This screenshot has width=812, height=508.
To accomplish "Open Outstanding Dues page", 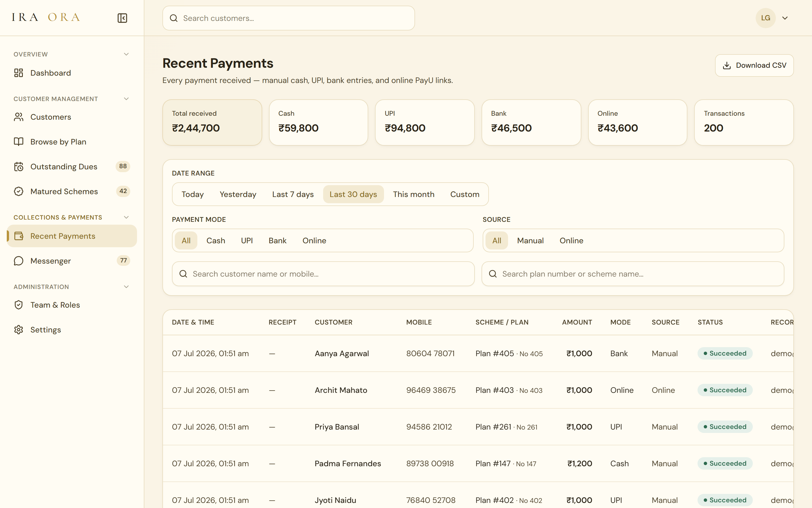I will [x=72, y=167].
